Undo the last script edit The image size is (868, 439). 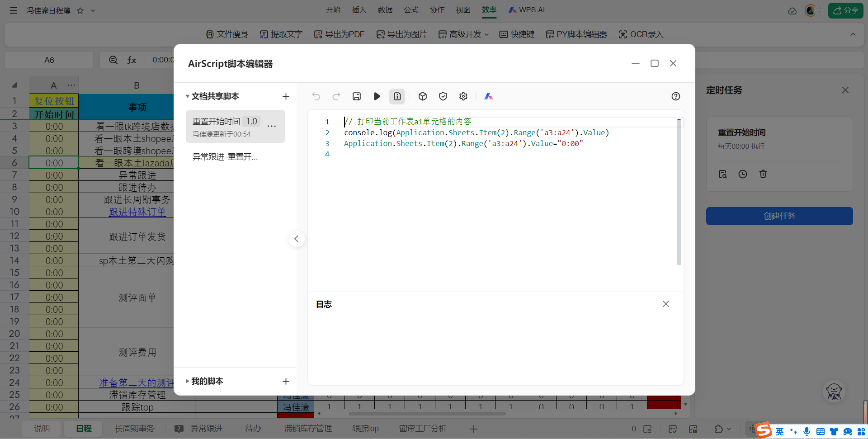click(x=316, y=96)
